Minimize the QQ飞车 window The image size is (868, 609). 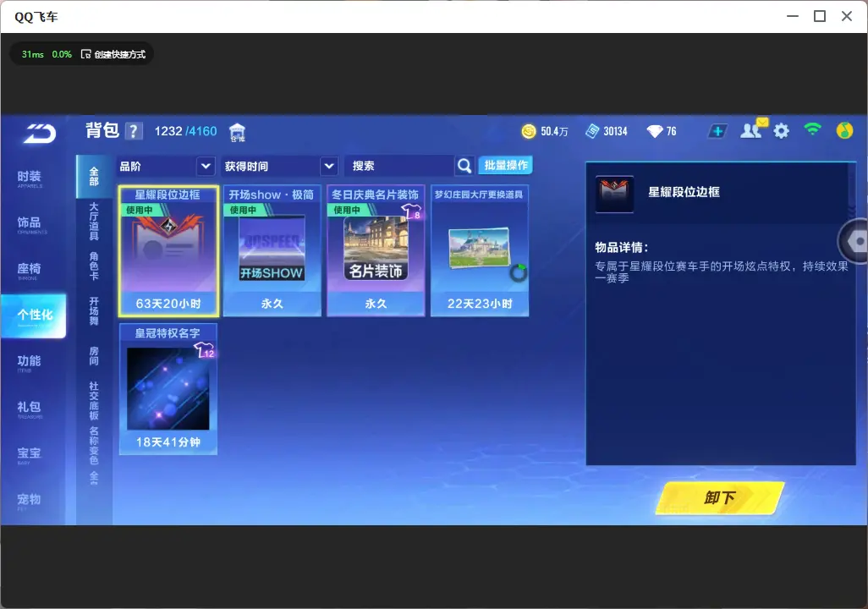793,16
